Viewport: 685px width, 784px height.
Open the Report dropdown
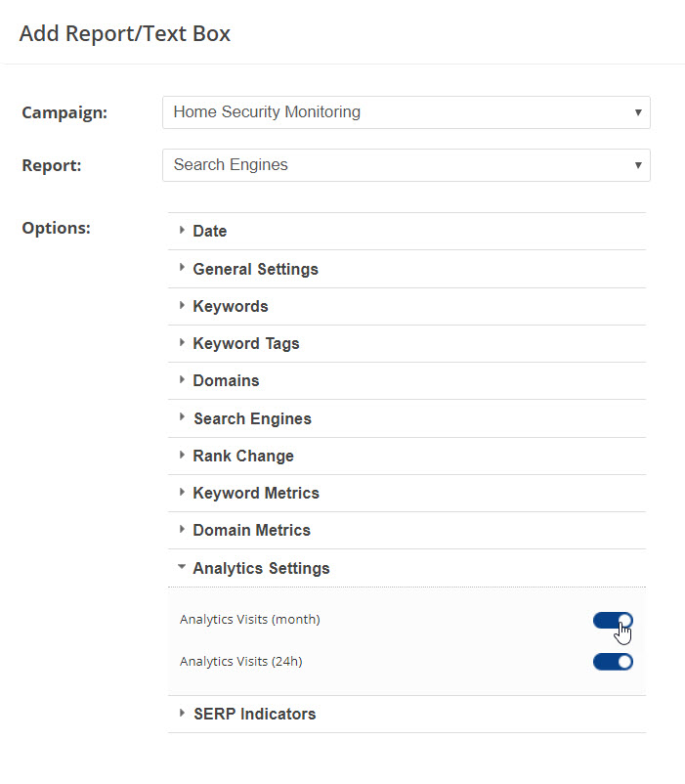coord(406,165)
